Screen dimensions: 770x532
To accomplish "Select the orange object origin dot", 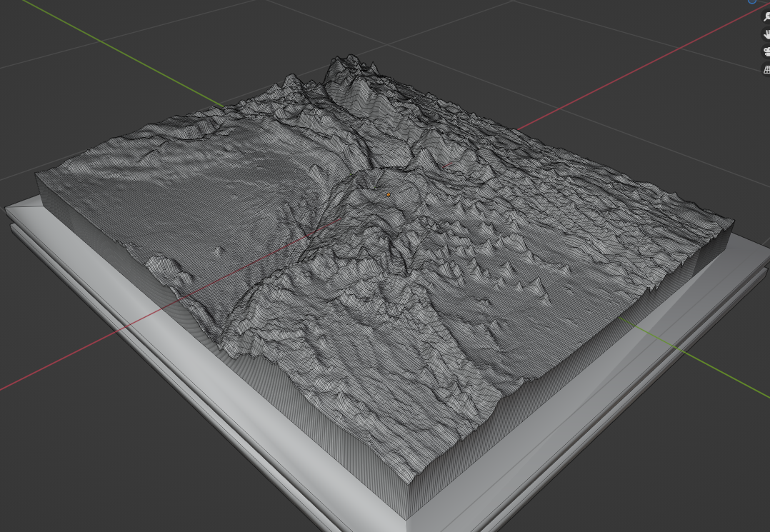I will (389, 194).
